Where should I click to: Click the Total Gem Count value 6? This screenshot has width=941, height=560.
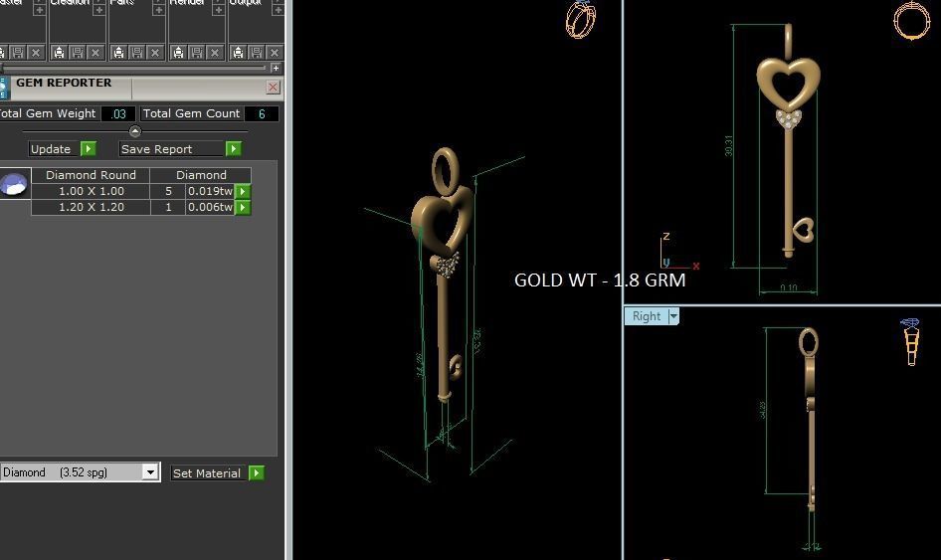point(262,114)
